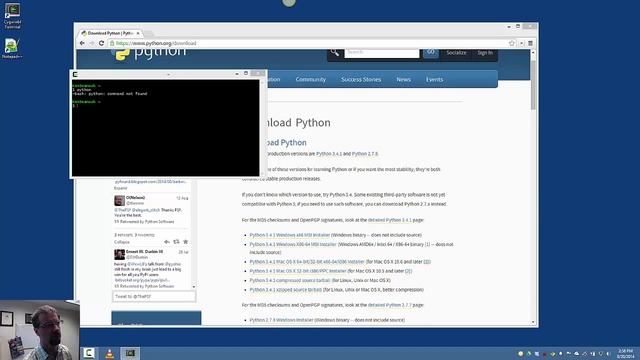
Task: Open the Success Stories nav item
Action: (x=361, y=80)
